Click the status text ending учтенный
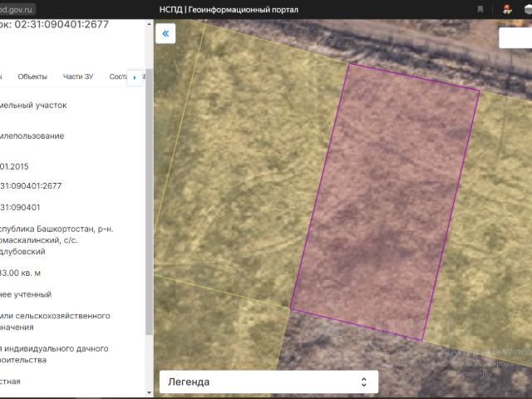The width and height of the screenshot is (532, 399). pyautogui.click(x=26, y=294)
